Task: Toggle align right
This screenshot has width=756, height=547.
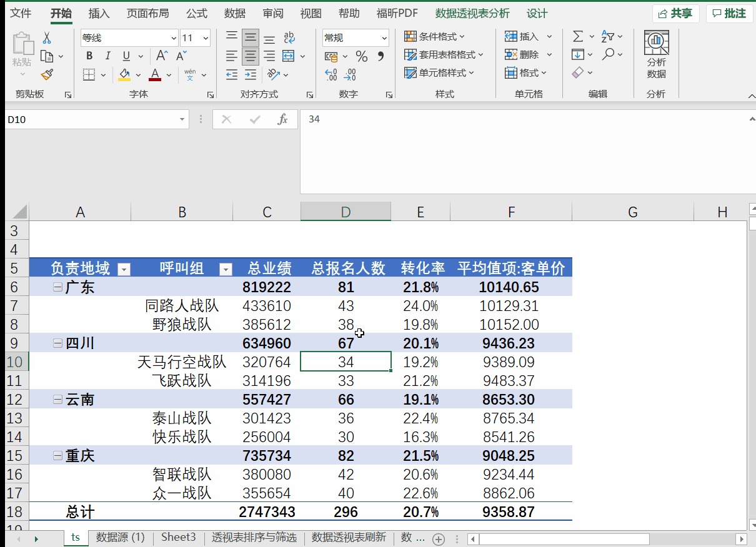Action: [x=269, y=57]
